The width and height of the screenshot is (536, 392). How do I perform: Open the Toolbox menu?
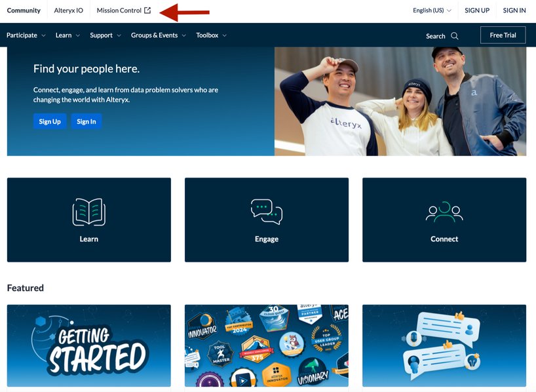pyautogui.click(x=211, y=35)
